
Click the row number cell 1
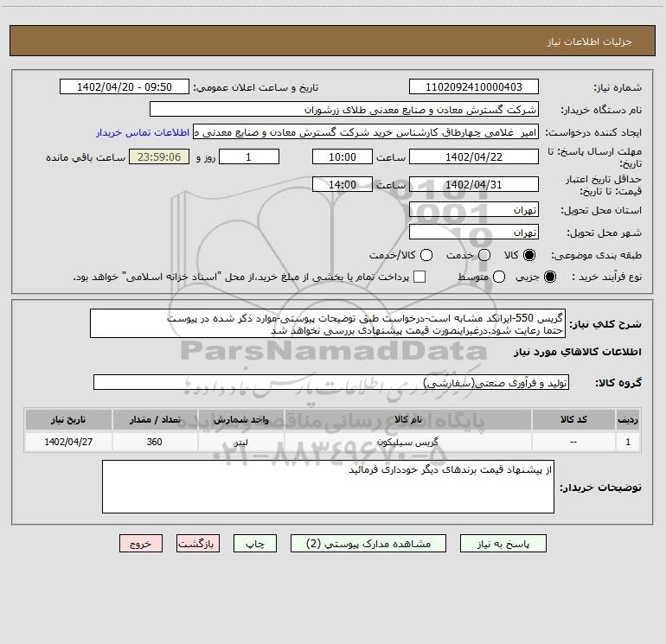(628, 442)
